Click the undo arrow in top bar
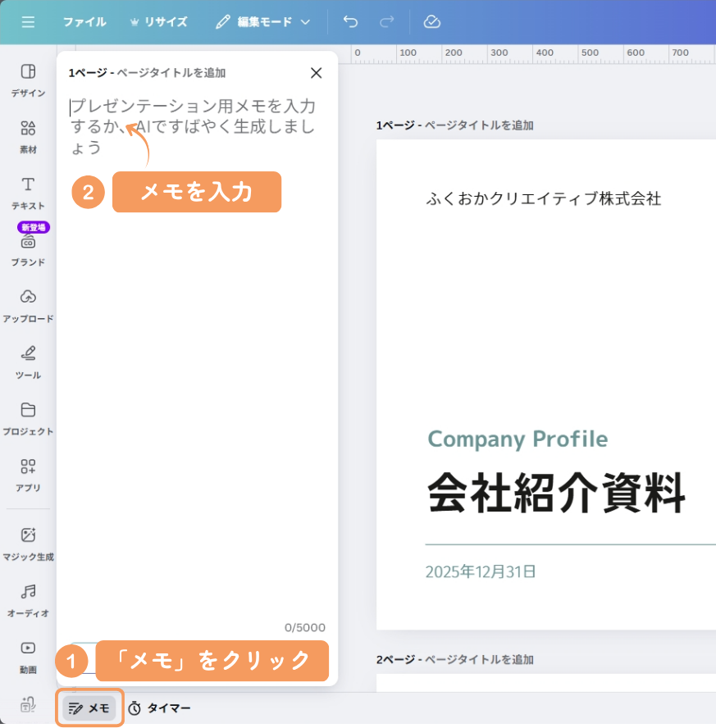 tap(350, 22)
